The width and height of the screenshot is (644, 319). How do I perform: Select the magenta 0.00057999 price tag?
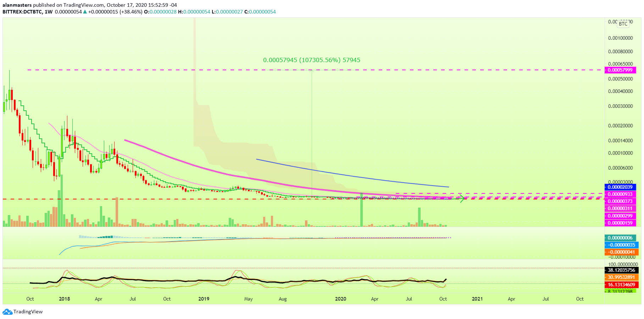tap(620, 70)
